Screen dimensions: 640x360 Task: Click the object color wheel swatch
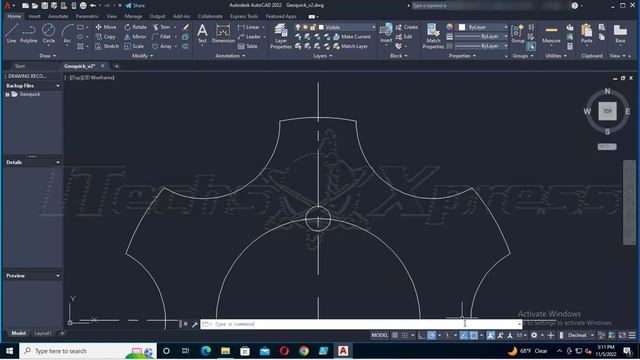tap(449, 27)
